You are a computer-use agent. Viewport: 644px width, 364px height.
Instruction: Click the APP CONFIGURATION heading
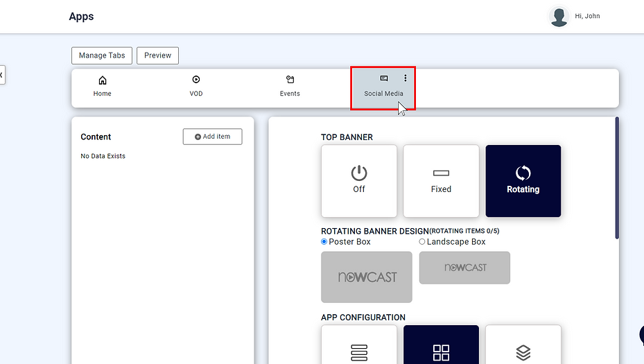(x=363, y=318)
